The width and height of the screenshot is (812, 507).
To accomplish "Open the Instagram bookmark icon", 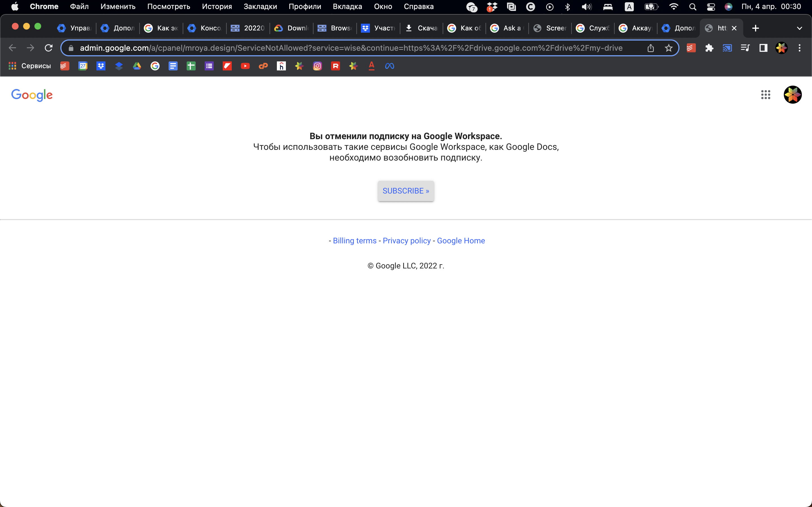I will 317,66.
